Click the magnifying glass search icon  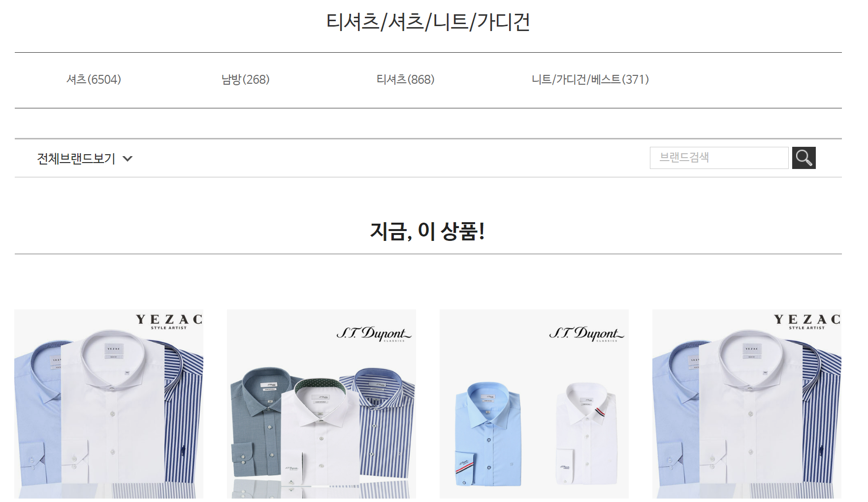804,158
